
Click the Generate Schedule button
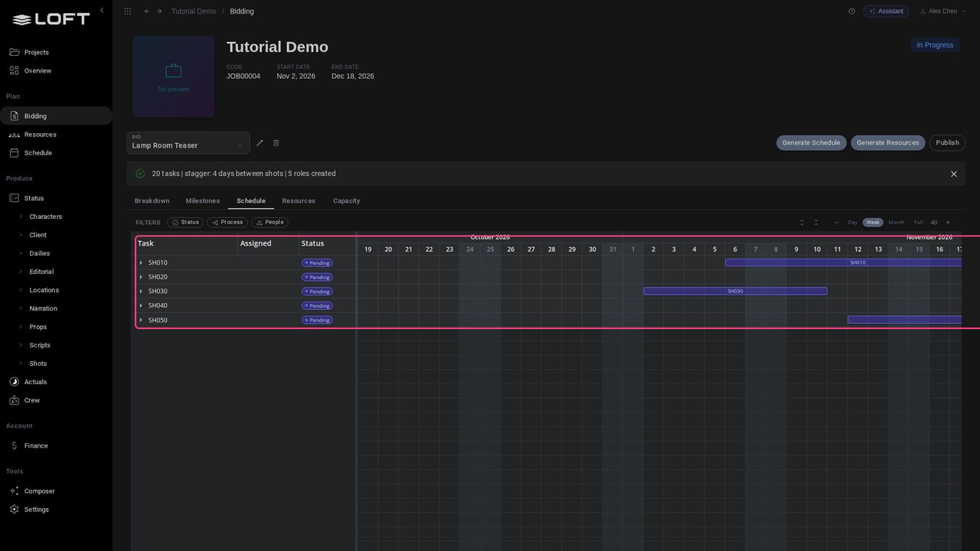coord(811,143)
